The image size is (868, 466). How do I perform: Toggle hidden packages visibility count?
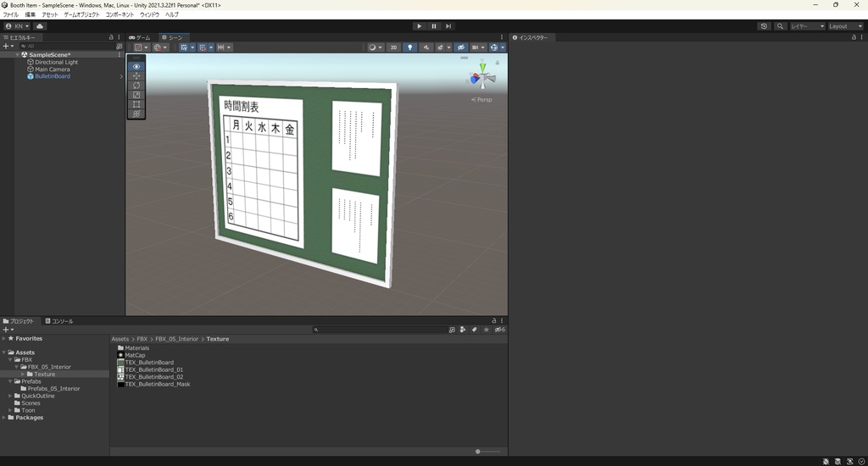tap(500, 330)
